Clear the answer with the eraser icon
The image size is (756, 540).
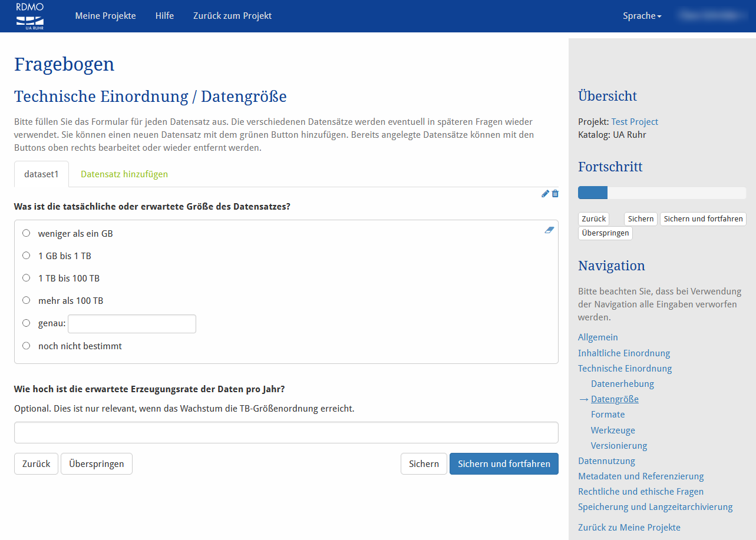pyautogui.click(x=549, y=230)
